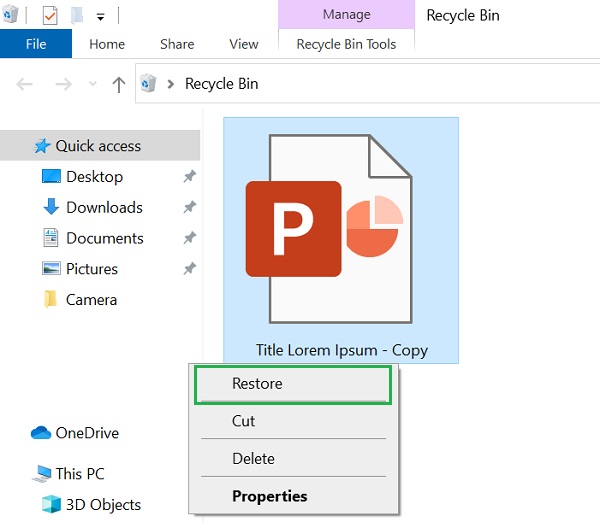The image size is (600, 522).
Task: Open OneDrive in navigation pane
Action: [x=87, y=433]
